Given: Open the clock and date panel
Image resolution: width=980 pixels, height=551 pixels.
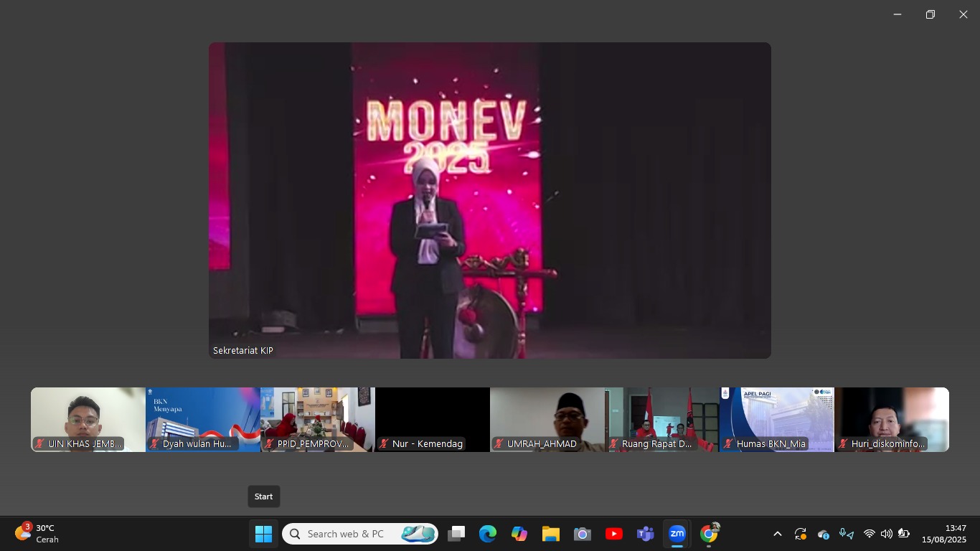Looking at the screenshot, I should (944, 534).
